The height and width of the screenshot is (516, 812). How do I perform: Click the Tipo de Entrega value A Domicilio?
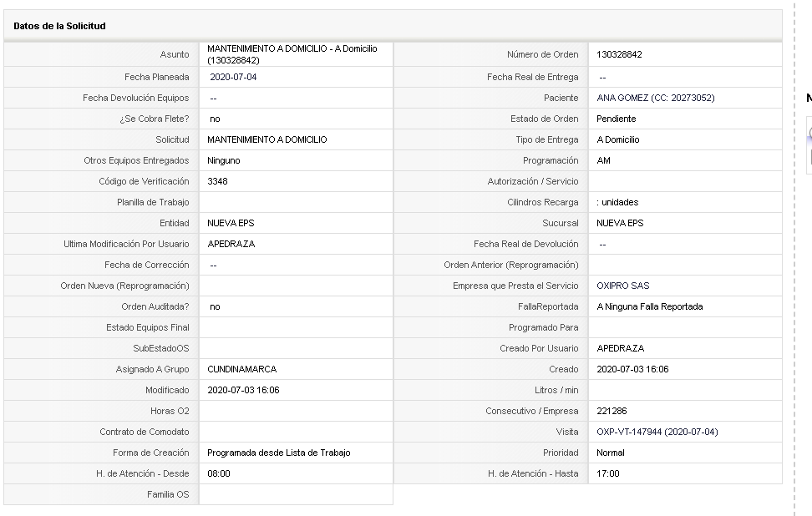click(618, 139)
